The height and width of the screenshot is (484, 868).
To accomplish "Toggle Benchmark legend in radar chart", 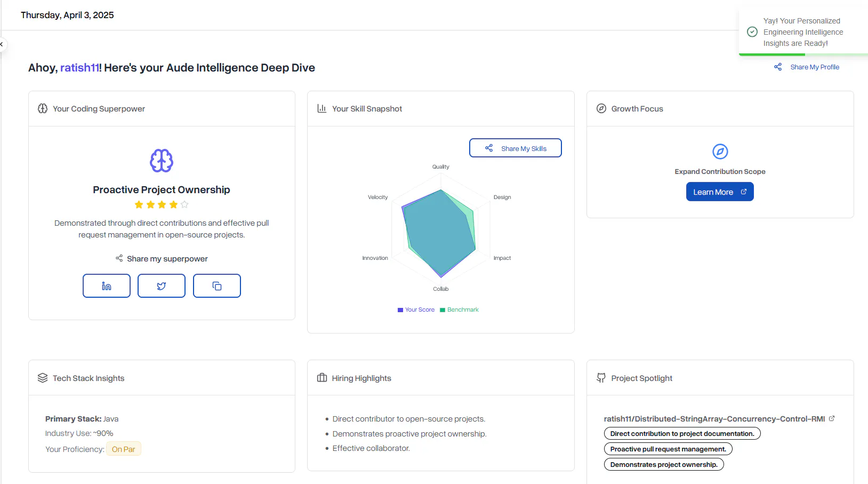I will 459,310.
